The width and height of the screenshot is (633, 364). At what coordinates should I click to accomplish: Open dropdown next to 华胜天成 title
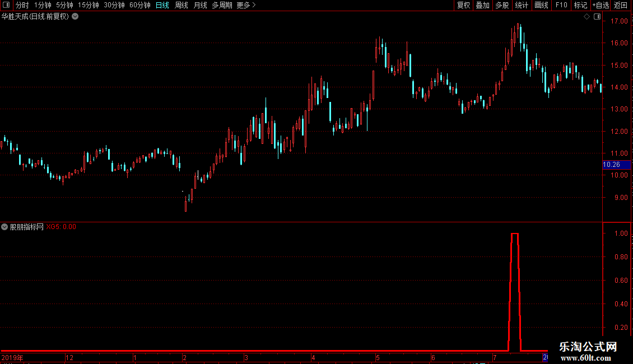pos(75,17)
